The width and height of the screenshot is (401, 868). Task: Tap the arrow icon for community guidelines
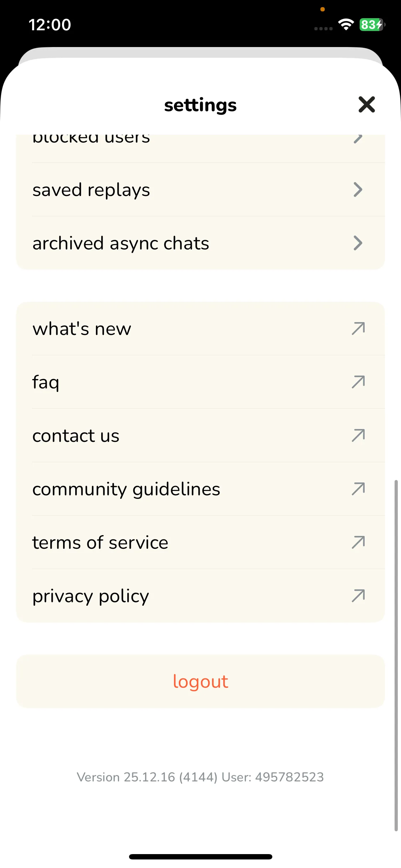[x=358, y=489]
